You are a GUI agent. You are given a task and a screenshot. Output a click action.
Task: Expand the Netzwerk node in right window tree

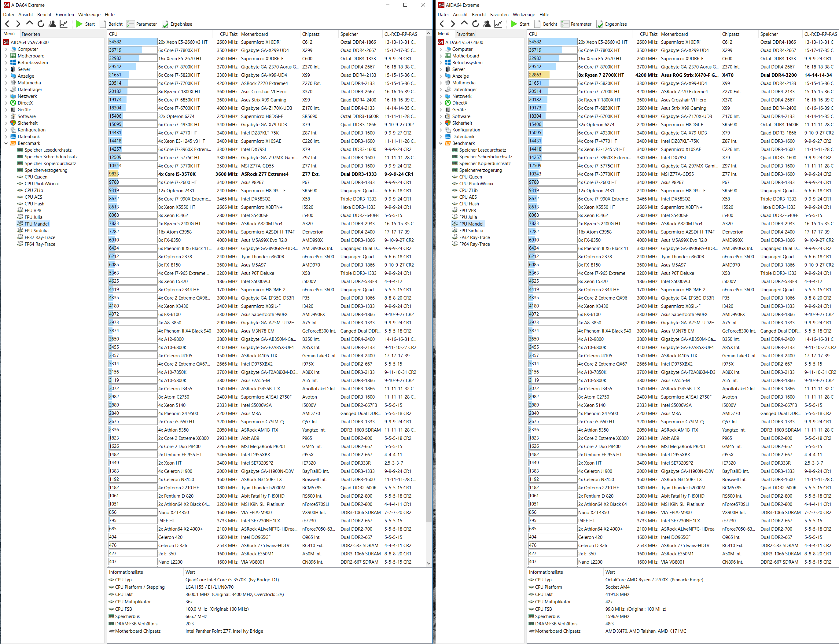[441, 96]
